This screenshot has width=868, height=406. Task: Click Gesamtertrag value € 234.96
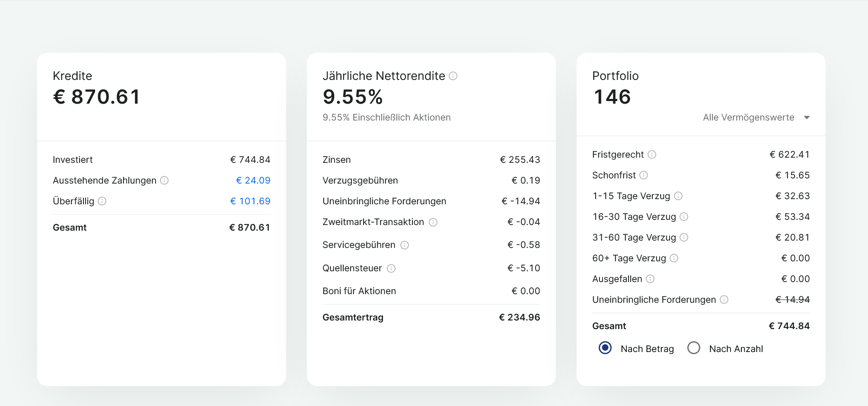pyautogui.click(x=520, y=317)
